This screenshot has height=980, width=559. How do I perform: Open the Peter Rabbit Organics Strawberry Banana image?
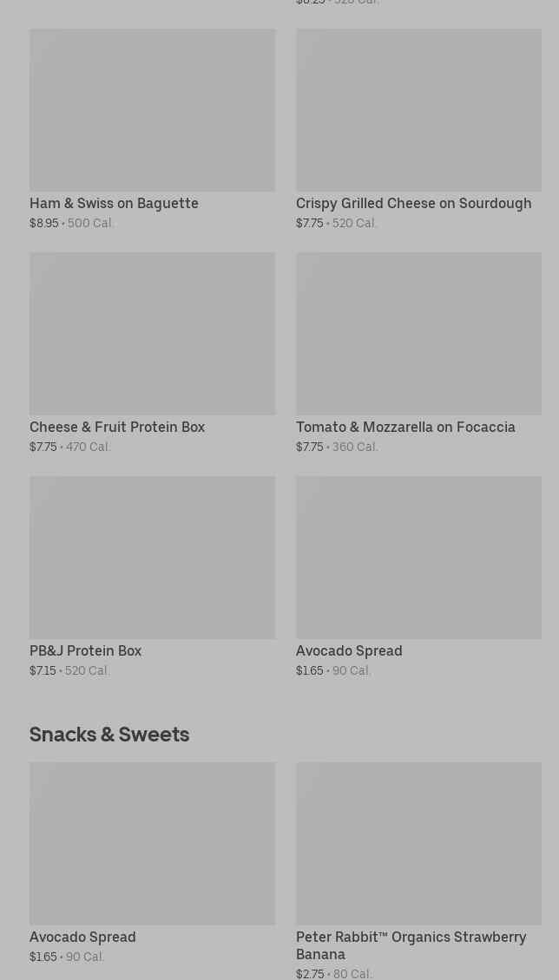418,844
